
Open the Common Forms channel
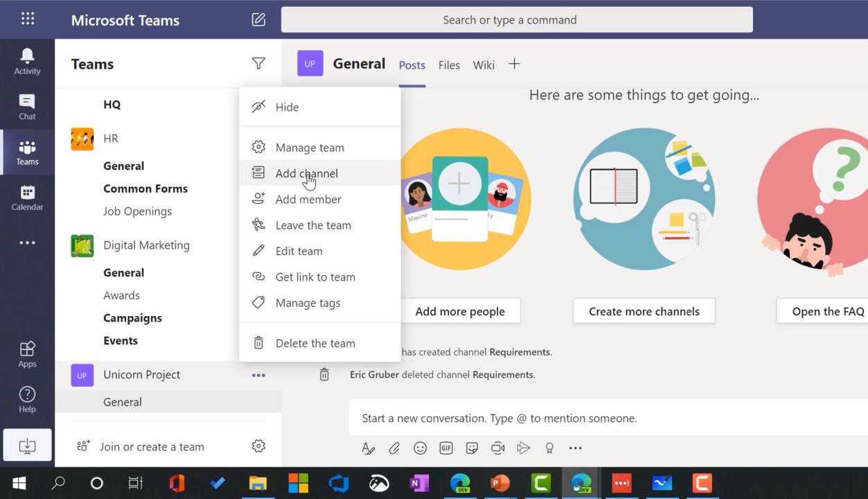click(x=145, y=189)
